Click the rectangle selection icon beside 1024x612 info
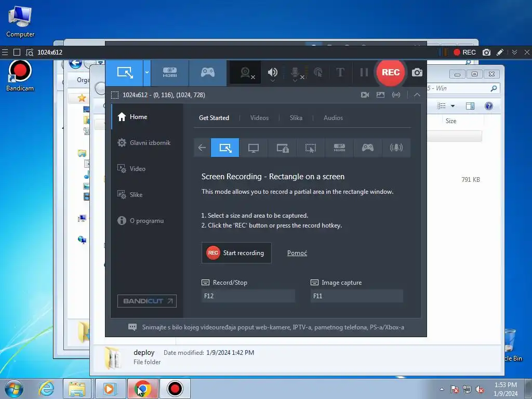This screenshot has width=532, height=399. click(115, 95)
